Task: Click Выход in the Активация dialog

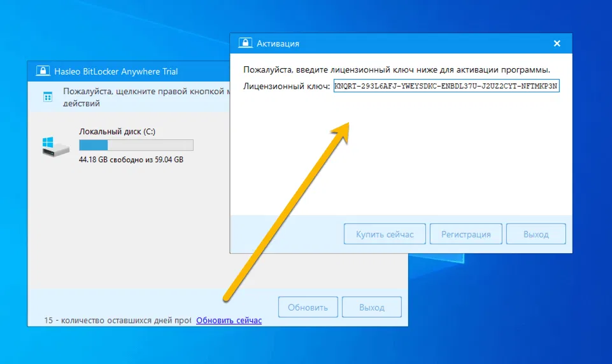Action: (x=536, y=234)
